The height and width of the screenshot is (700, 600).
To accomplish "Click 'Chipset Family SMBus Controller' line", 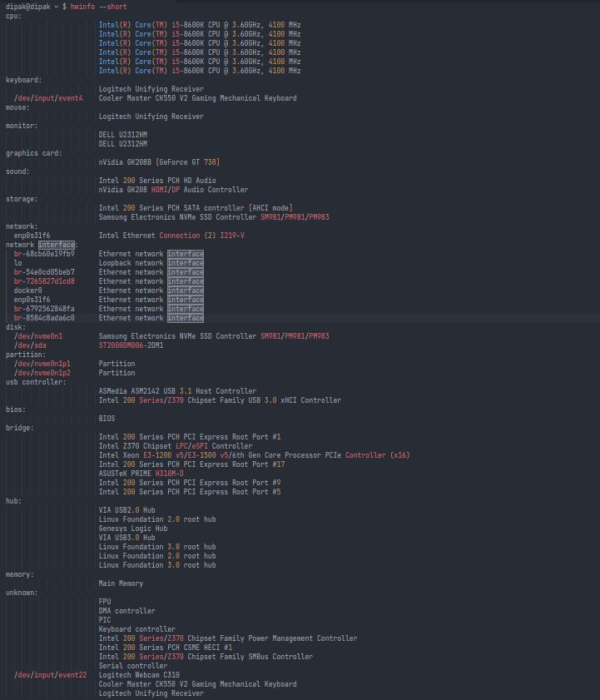I will coord(206,657).
